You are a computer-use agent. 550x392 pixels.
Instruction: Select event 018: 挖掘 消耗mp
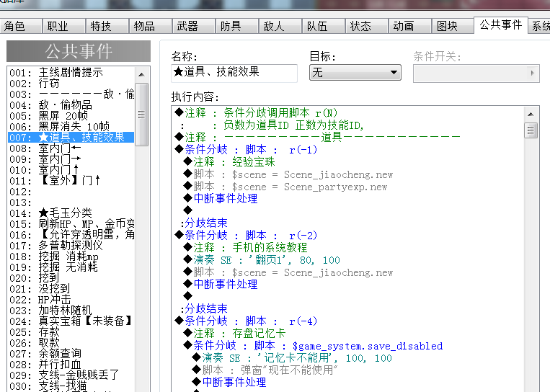[71, 257]
